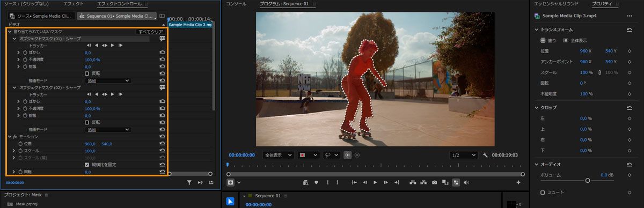Open the Project: Mask panel header

(23, 195)
